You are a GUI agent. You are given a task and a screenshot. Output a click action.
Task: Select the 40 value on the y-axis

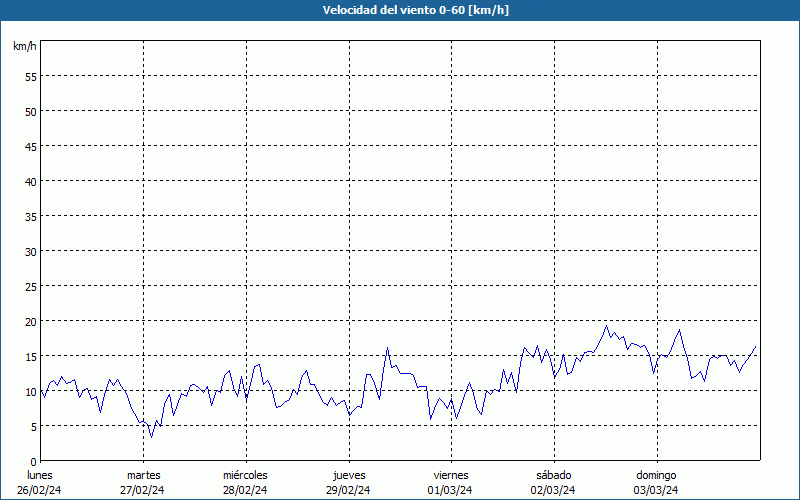(31, 181)
